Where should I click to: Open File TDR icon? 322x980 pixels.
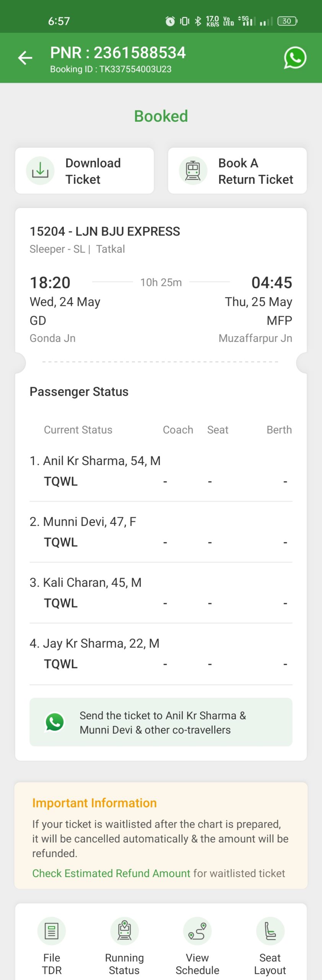tap(52, 931)
